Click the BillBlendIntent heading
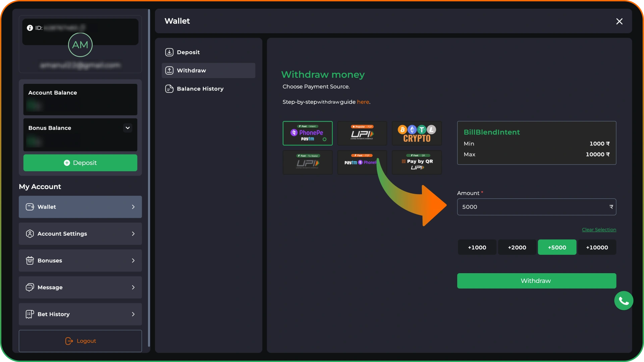The width and height of the screenshot is (644, 362). pos(491,132)
